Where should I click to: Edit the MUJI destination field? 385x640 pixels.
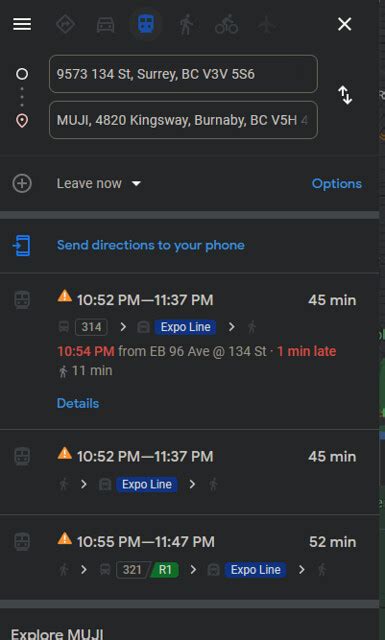(183, 120)
